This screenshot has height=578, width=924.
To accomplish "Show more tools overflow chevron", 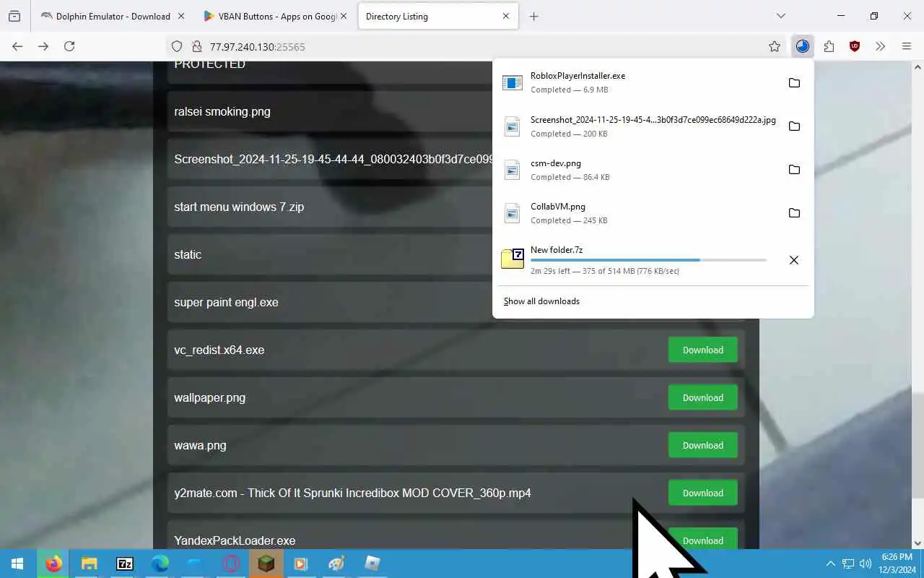I will 880,46.
